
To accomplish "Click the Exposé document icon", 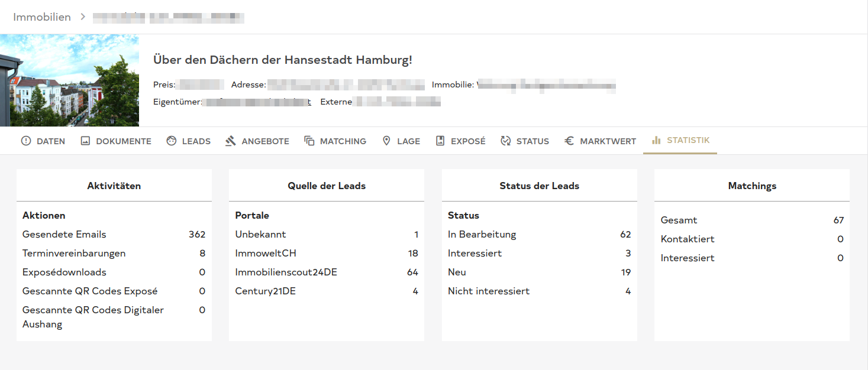I will tap(440, 141).
